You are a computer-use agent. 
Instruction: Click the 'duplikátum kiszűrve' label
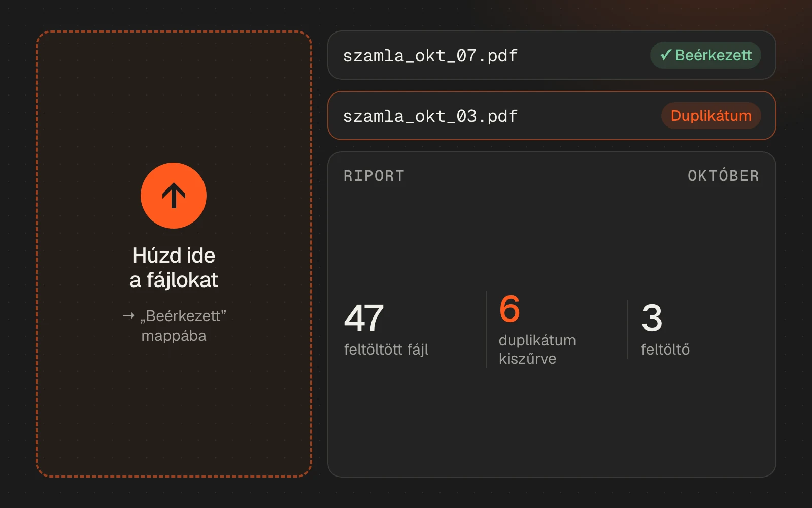click(x=537, y=350)
